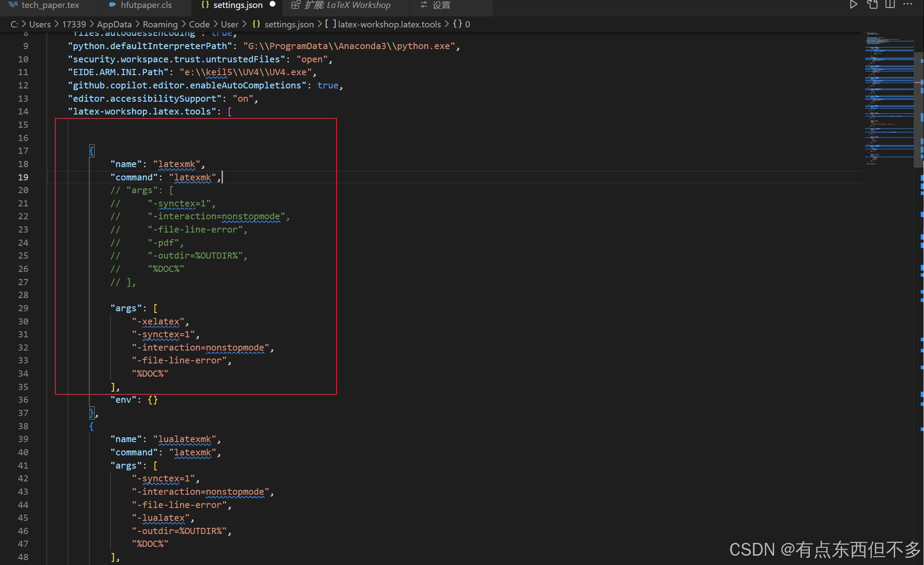Click the Roaming breadcrumb segment
Image resolution: width=924 pixels, height=565 pixels.
160,24
